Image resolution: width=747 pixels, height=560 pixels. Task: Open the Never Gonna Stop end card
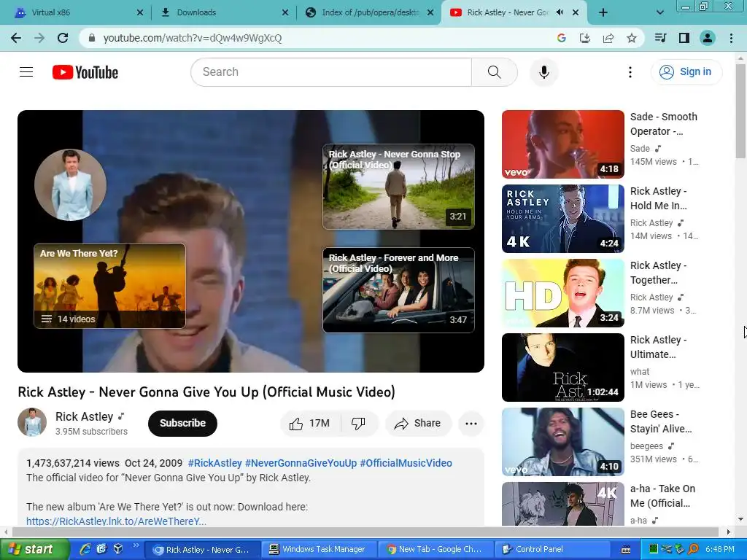click(x=399, y=187)
